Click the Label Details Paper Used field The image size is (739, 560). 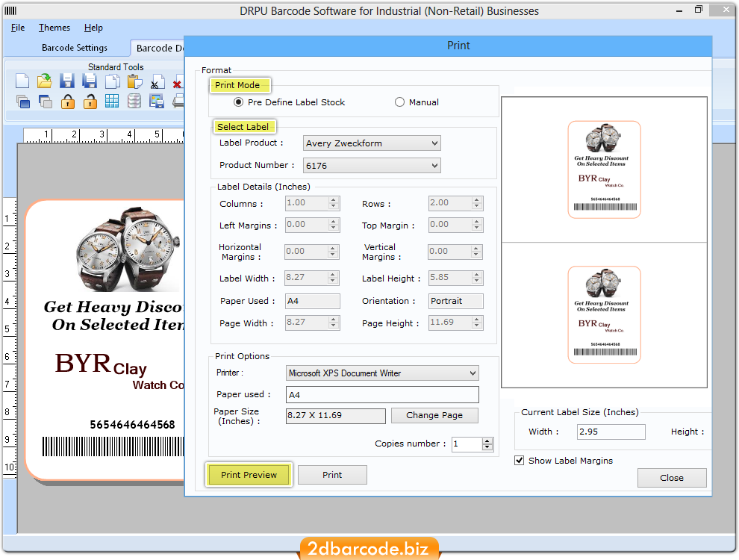pos(313,301)
